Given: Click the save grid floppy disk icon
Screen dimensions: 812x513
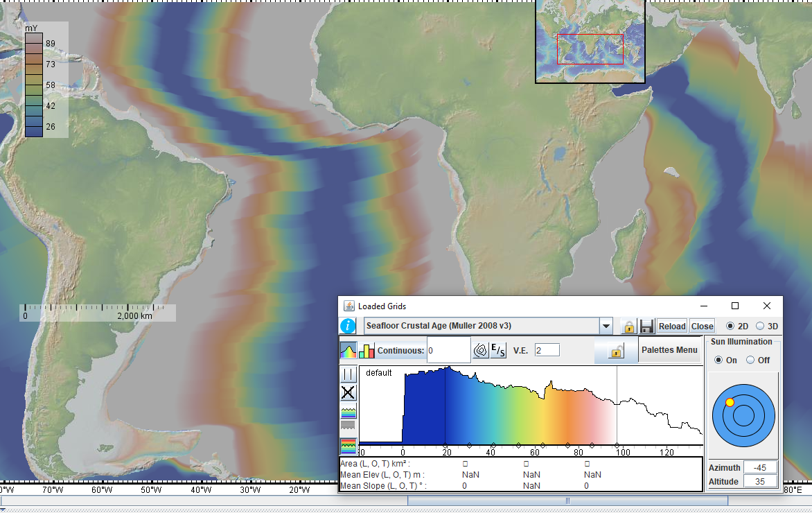Looking at the screenshot, I should pyautogui.click(x=647, y=327).
